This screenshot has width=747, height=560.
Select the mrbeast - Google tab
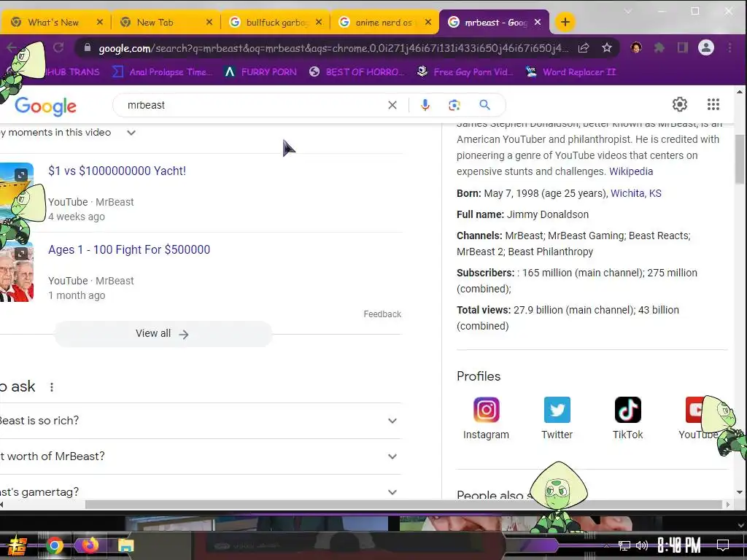495,23
